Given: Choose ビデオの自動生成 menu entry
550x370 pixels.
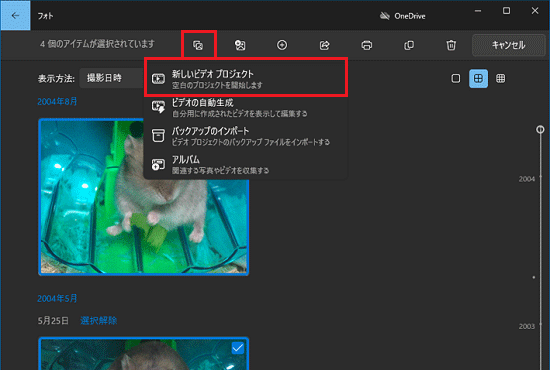Looking at the screenshot, I should (246, 107).
